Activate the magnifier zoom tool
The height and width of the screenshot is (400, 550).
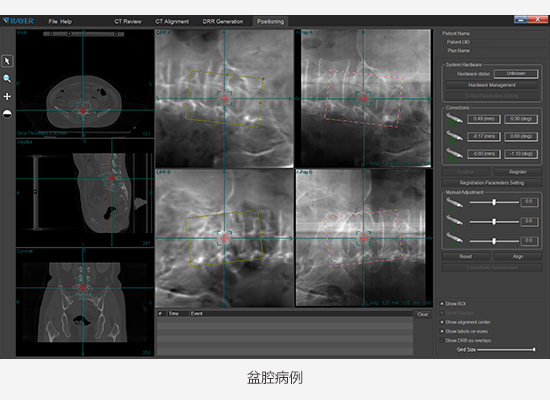click(x=7, y=79)
